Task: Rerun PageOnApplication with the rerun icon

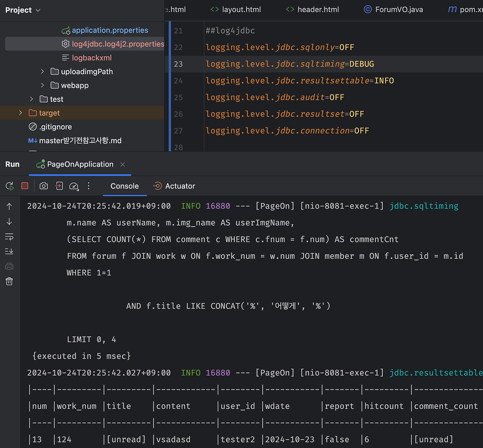Action: click(x=10, y=186)
